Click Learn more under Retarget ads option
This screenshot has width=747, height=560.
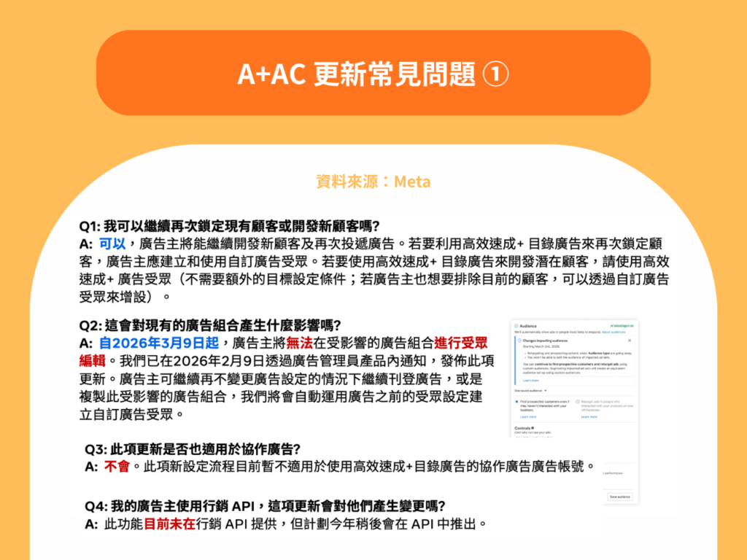click(589, 417)
